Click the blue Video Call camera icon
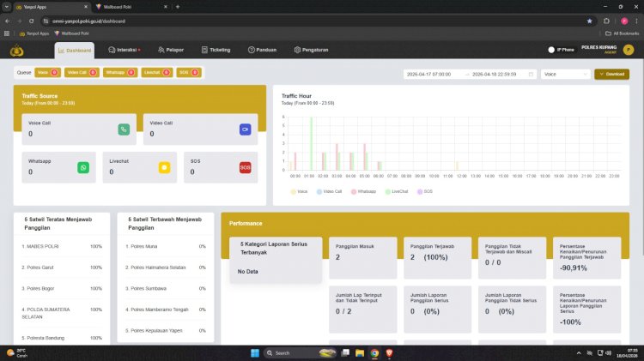Image resolution: width=644 pixels, height=361 pixels. [x=246, y=129]
